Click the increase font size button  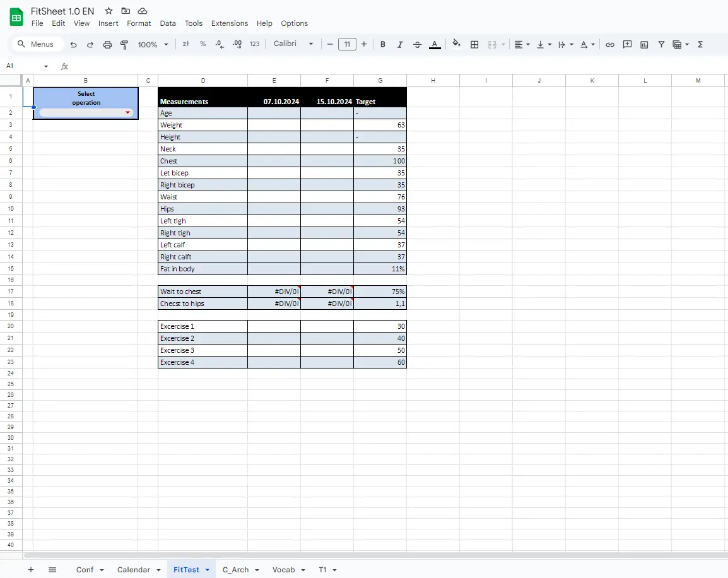[x=364, y=44]
